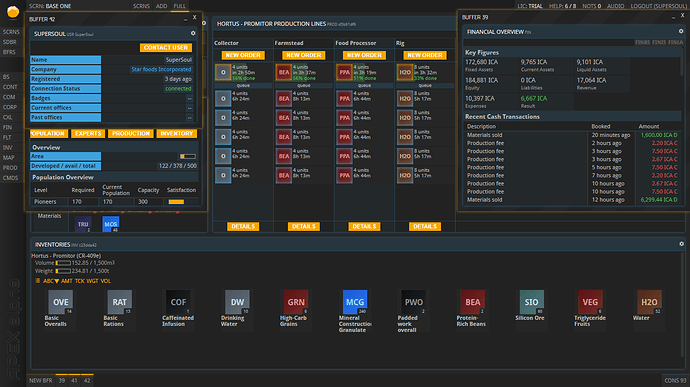Click CONTACT USER button
This screenshot has height=387, width=690.
166,48
